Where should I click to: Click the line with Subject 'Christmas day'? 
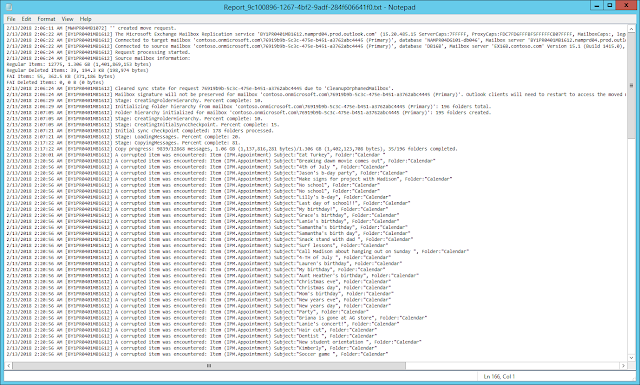(198, 287)
